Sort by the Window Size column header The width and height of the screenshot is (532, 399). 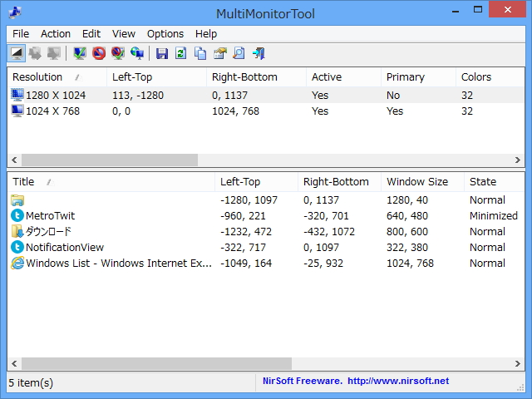tap(422, 182)
